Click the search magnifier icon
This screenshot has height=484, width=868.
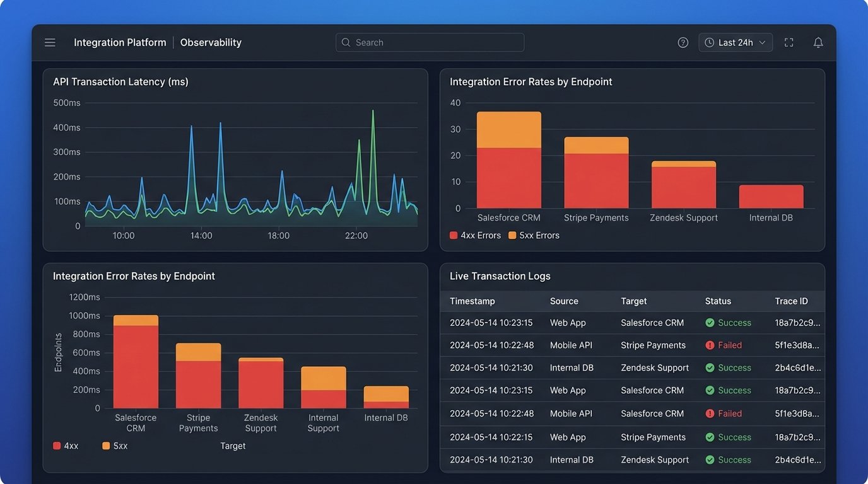(346, 42)
